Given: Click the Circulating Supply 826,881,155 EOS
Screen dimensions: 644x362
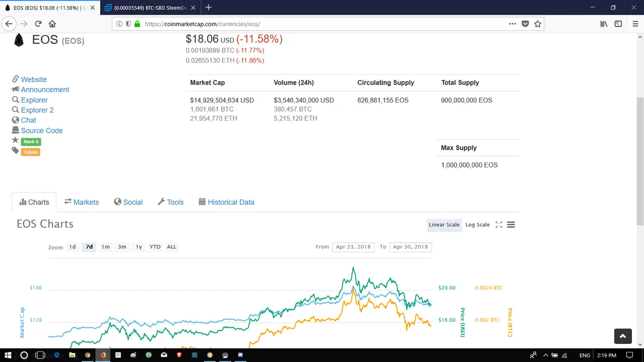Looking at the screenshot, I should click(383, 100).
